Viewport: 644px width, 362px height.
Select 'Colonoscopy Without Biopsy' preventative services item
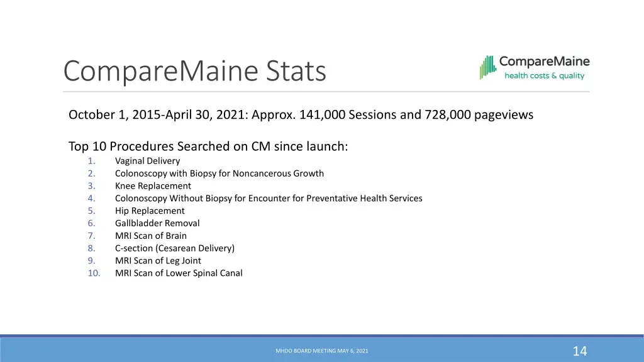click(269, 199)
